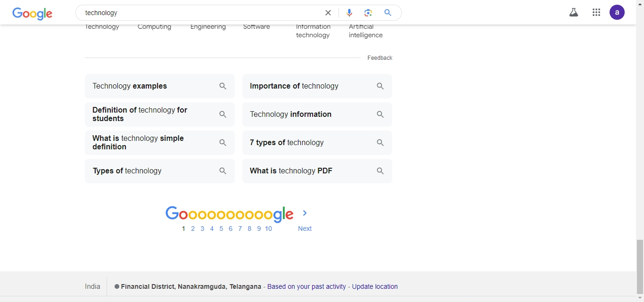The width and height of the screenshot is (644, 302).
Task: Click magnifier icon beside 7 types of technology
Action: pyautogui.click(x=380, y=143)
